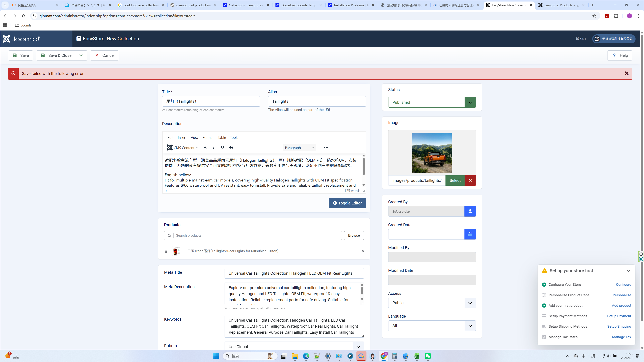The image size is (644, 362).
Task: Click the Search products input field
Action: coord(257,235)
